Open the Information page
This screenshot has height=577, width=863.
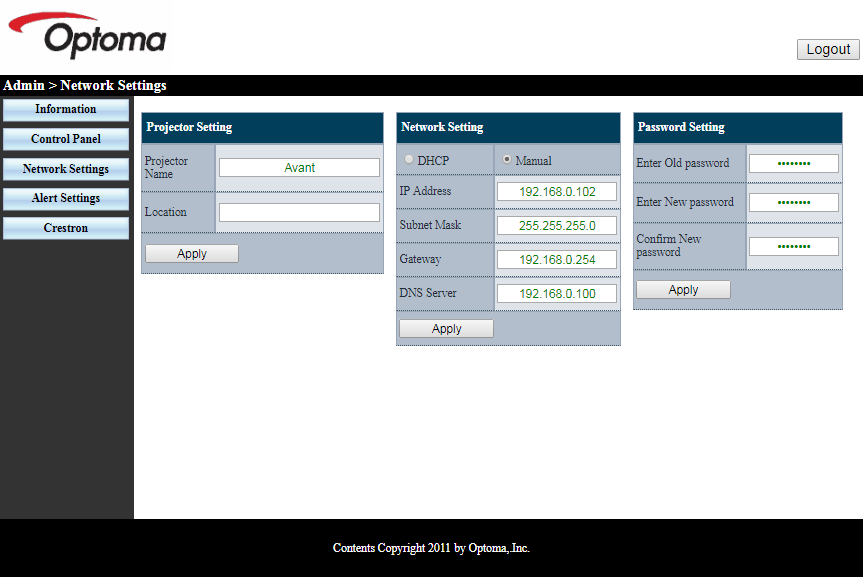pos(66,109)
